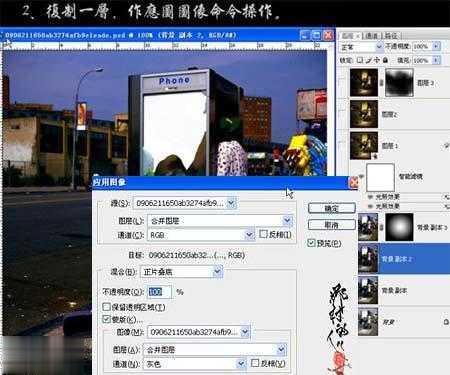Click the 图层 2 layer name
This screenshot has height=375, width=450.
click(x=389, y=114)
